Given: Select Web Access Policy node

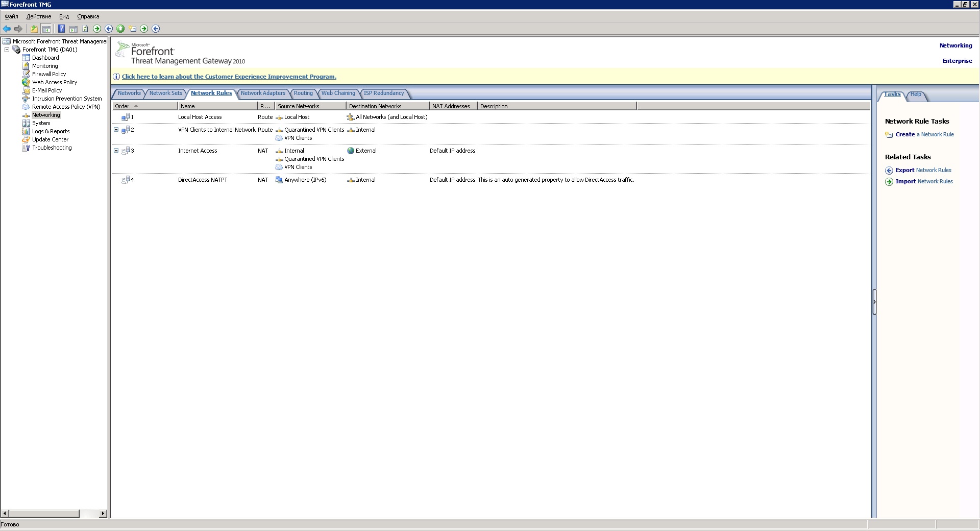Looking at the screenshot, I should point(55,82).
